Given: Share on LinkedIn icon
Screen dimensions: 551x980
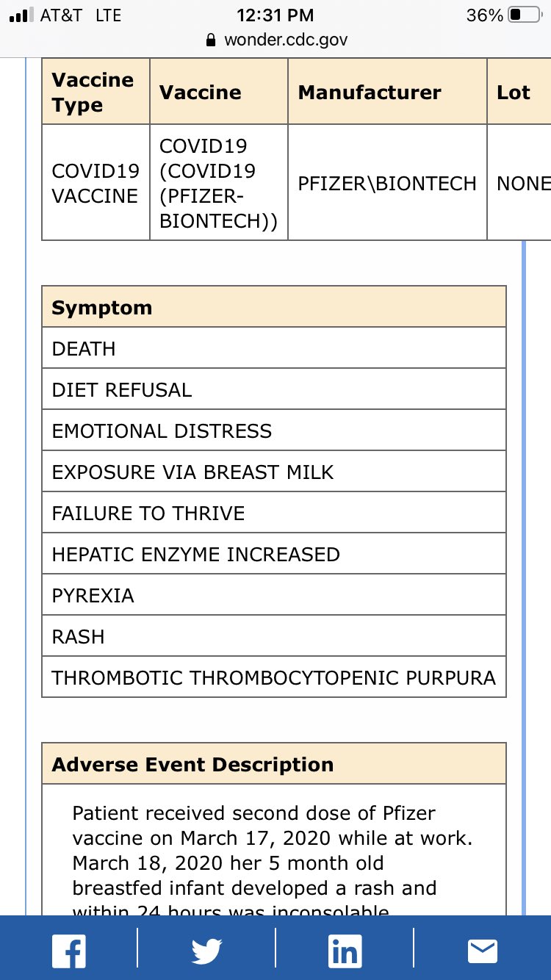Looking at the screenshot, I should (345, 951).
